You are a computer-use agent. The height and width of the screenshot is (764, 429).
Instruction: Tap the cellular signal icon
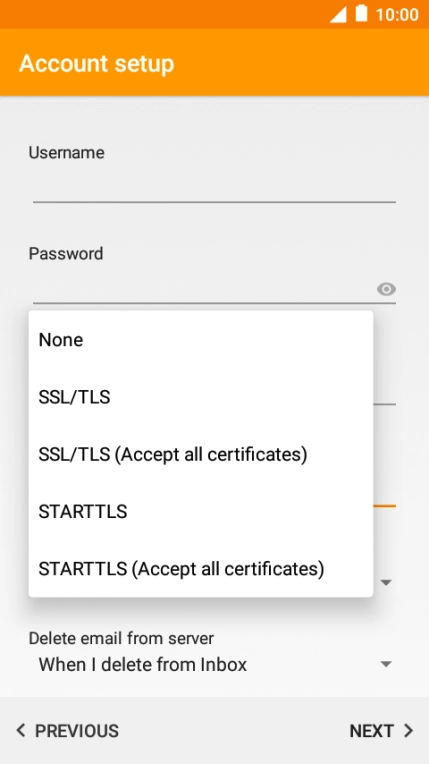coord(338,15)
